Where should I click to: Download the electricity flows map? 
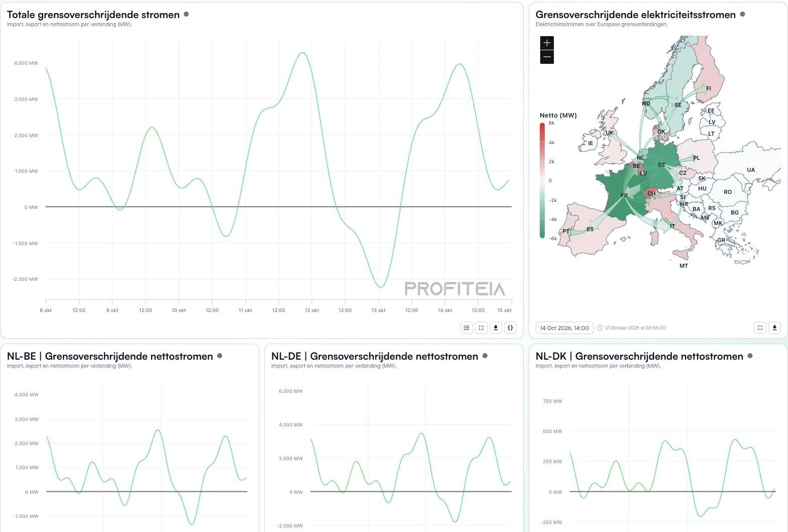click(774, 328)
